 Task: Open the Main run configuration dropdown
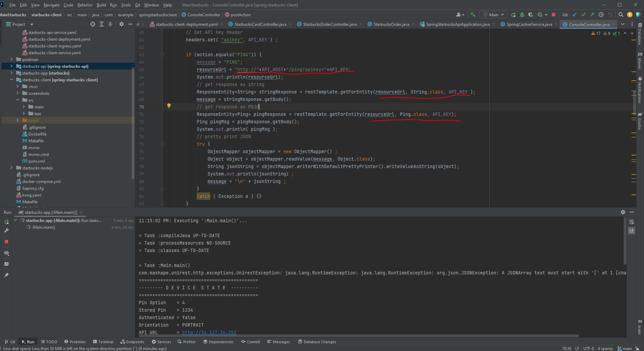(493, 15)
